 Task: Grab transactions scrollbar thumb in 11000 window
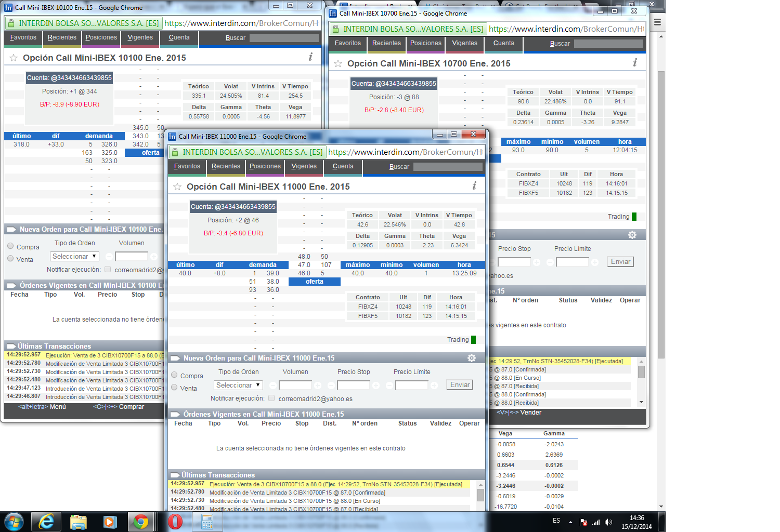point(481,495)
